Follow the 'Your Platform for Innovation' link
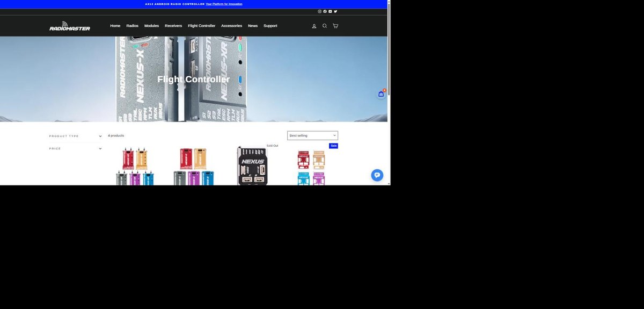Screen dimensions: 644x309 click(224, 4)
